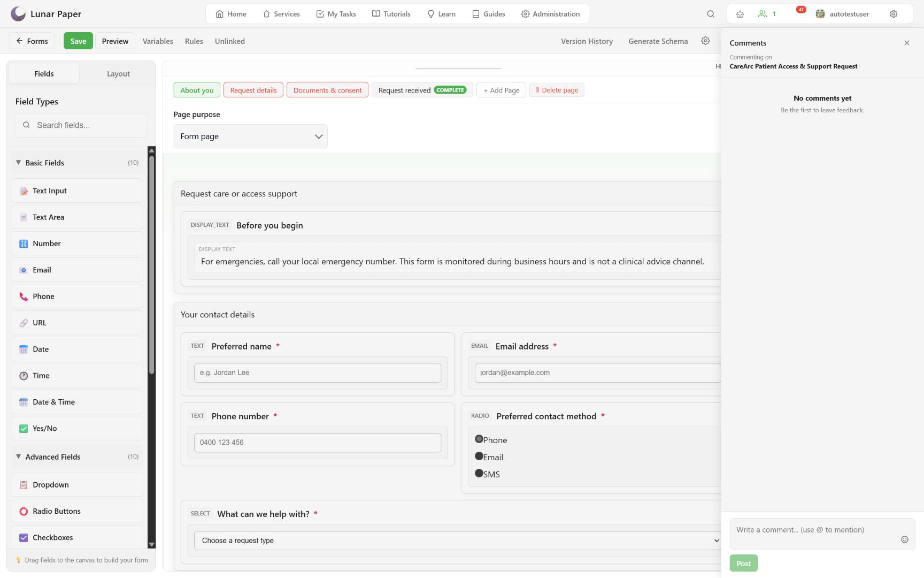Select the Phone field type
The image size is (924, 578).
(77, 296)
